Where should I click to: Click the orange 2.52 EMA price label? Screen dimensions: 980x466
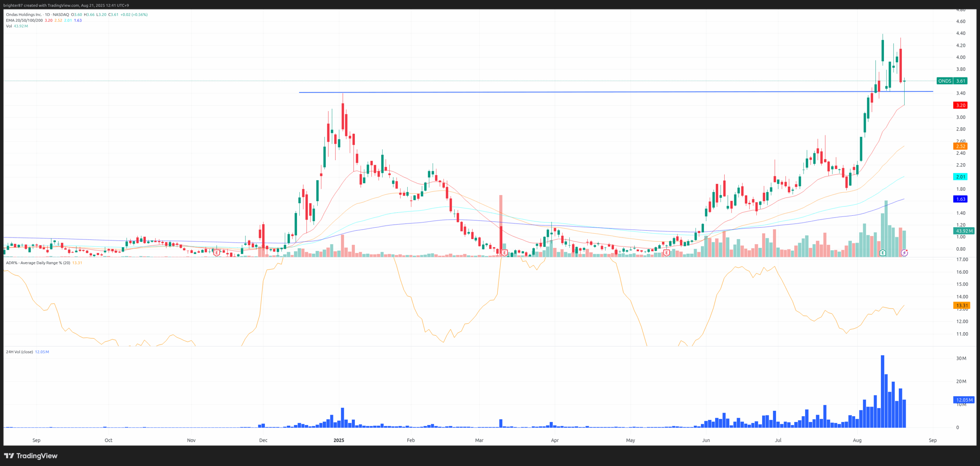click(x=960, y=146)
